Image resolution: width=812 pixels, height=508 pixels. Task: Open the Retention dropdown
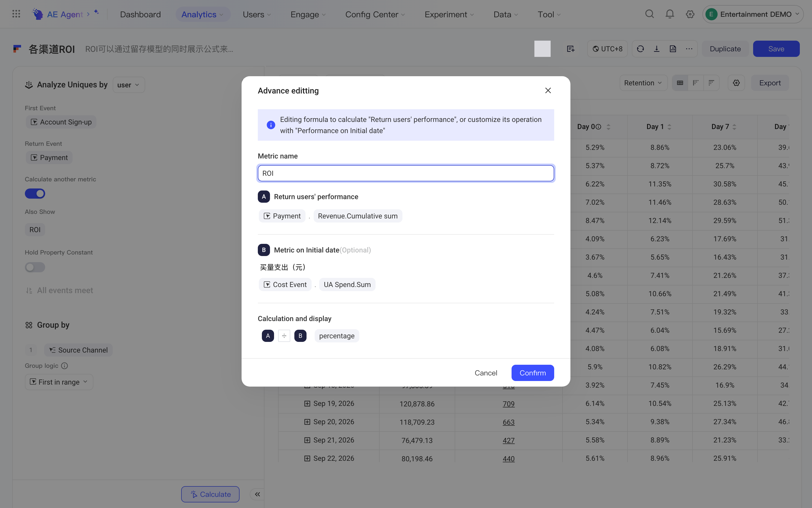(643, 83)
